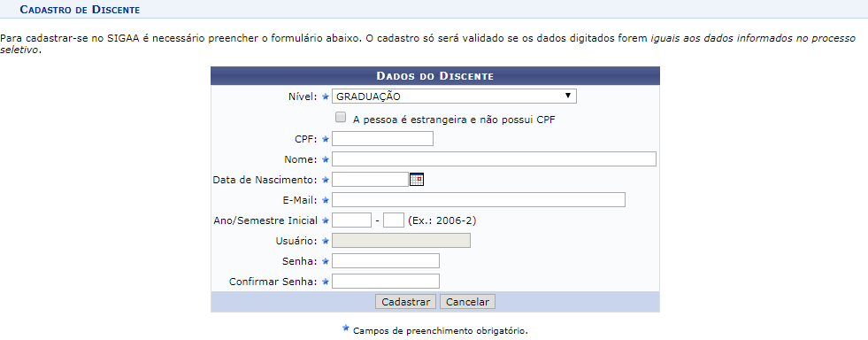Click the semester number field
Viewport: 868px width, 340px height.
[394, 220]
